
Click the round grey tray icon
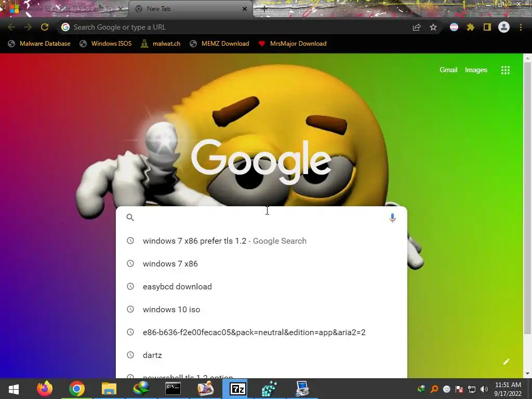[447, 389]
